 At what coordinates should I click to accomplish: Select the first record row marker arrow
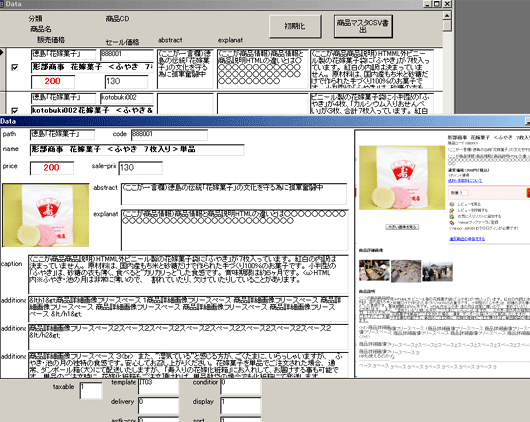pyautogui.click(x=2, y=52)
